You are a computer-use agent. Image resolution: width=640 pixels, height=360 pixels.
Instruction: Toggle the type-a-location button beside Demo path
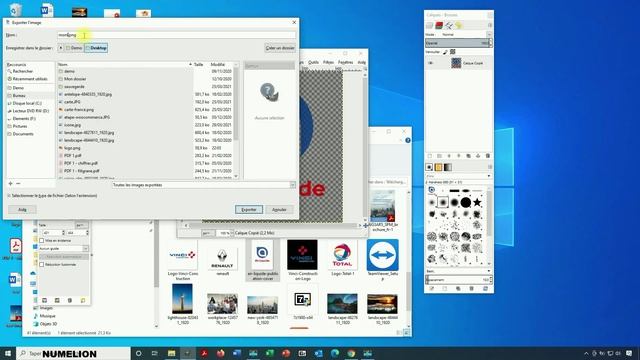tap(60, 48)
